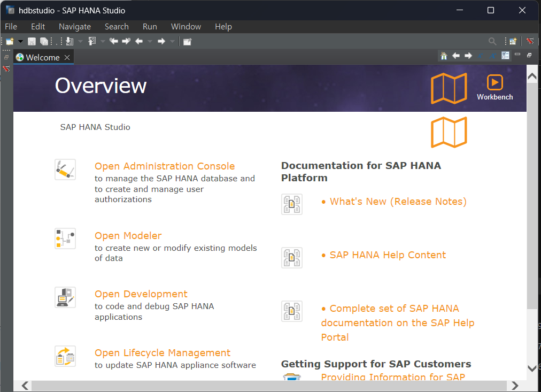Click the orange map icon in purple header
541x392 pixels.
449,88
